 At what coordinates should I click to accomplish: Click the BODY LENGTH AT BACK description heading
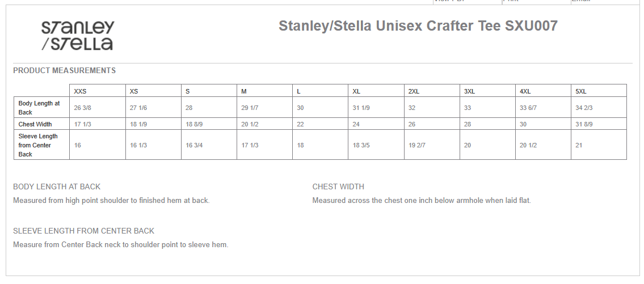point(57,186)
